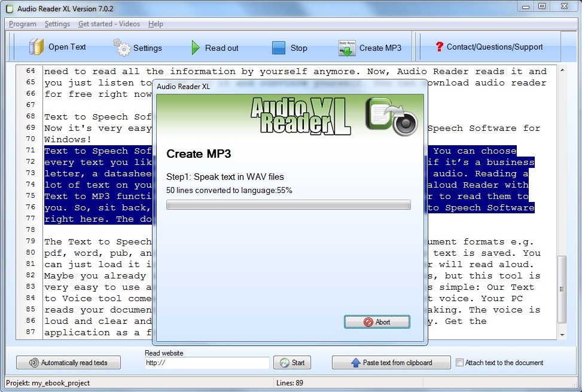This screenshot has width=582, height=392.
Task: Open the Get started - Videos menu
Action: (109, 24)
